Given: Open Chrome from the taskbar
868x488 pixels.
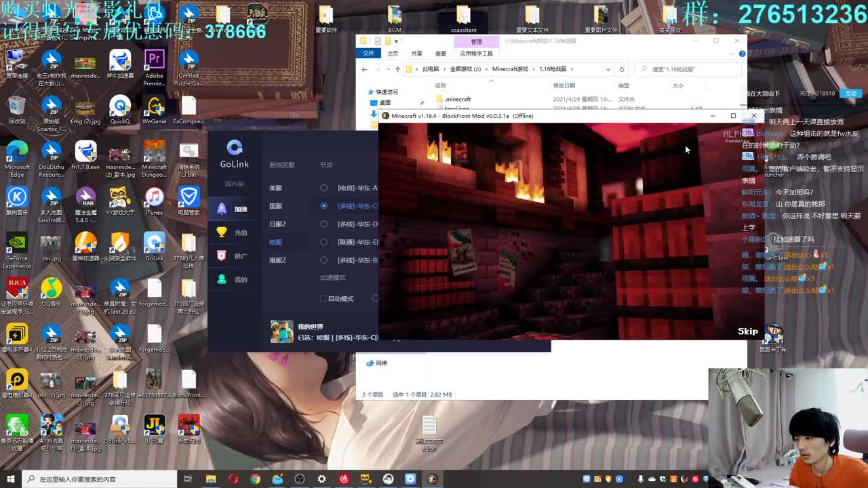Looking at the screenshot, I should click(255, 479).
